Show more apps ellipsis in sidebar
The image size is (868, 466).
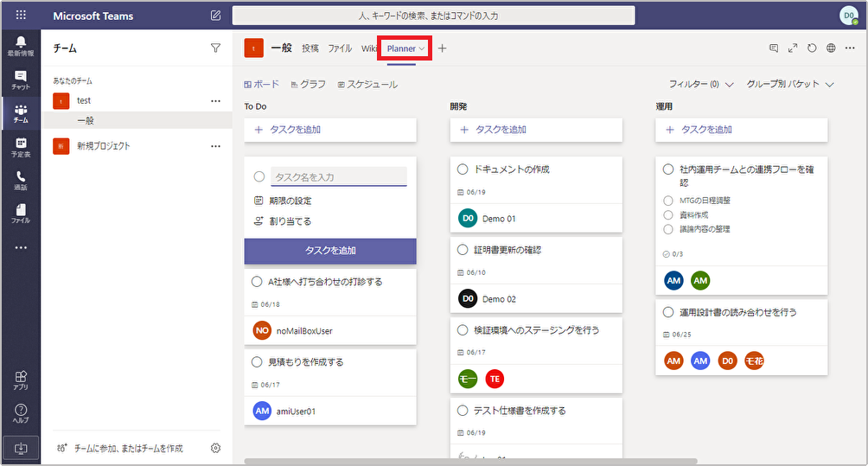coord(21,247)
